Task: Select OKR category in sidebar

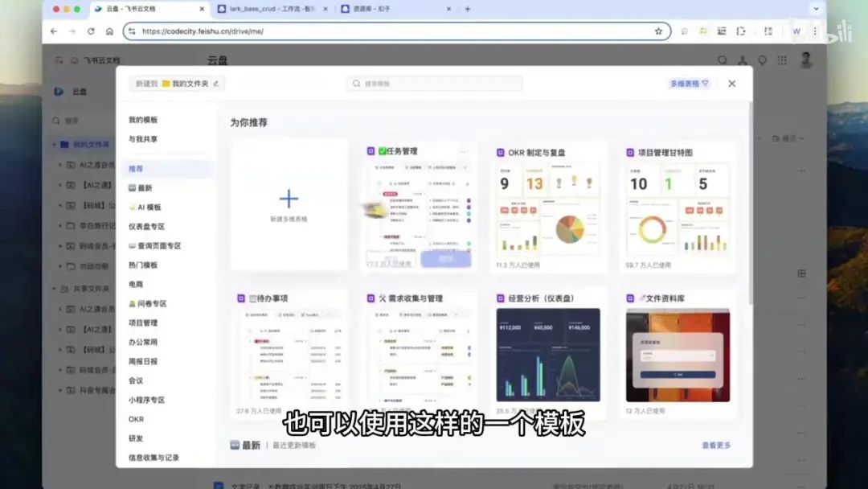Action: point(136,419)
